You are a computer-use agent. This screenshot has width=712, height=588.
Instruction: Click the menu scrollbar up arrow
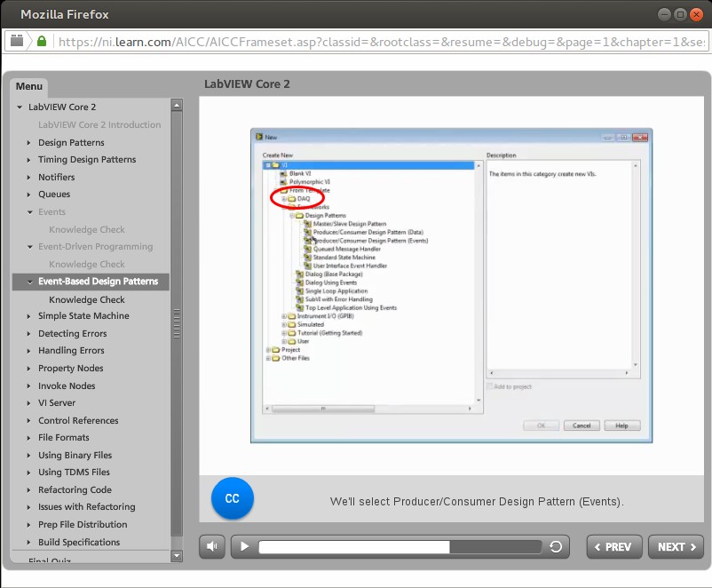[x=177, y=105]
